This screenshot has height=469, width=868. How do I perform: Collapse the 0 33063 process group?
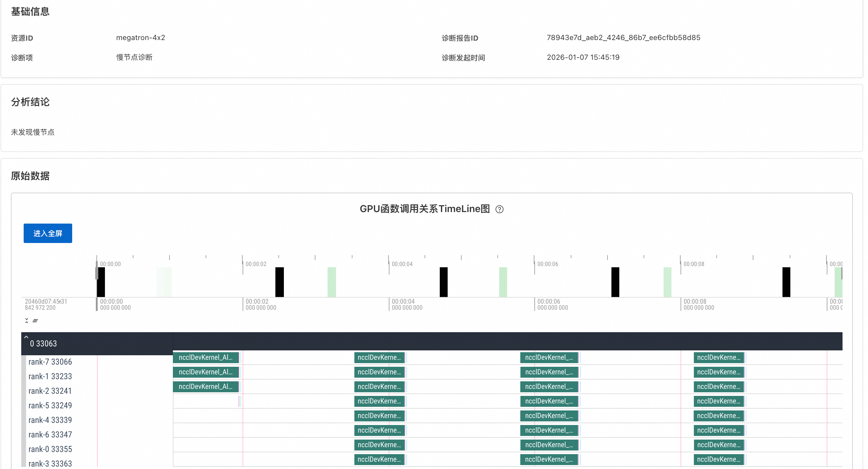tap(26, 337)
